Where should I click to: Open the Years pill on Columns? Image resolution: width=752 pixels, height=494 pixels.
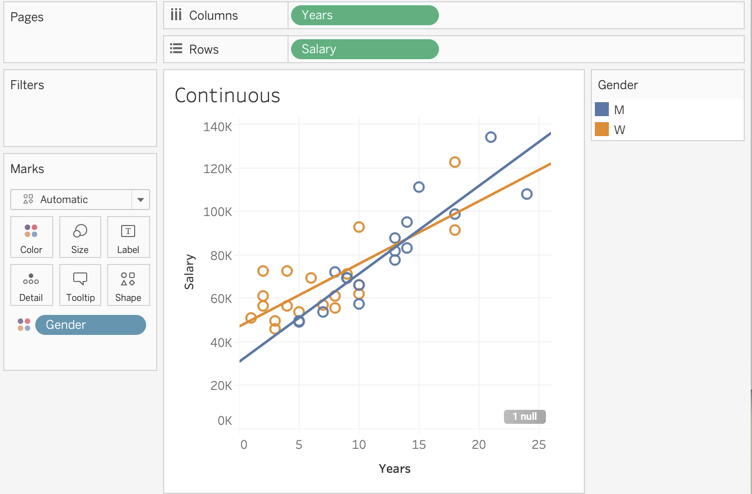[364, 15]
